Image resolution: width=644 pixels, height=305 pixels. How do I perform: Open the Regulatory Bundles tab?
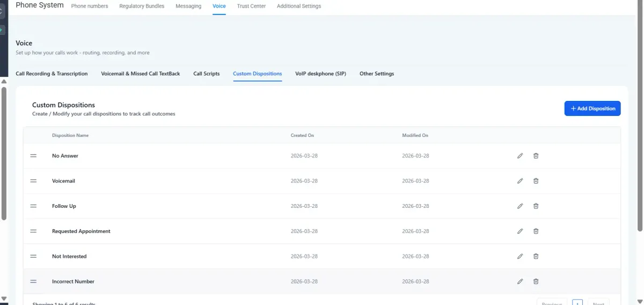(142, 6)
